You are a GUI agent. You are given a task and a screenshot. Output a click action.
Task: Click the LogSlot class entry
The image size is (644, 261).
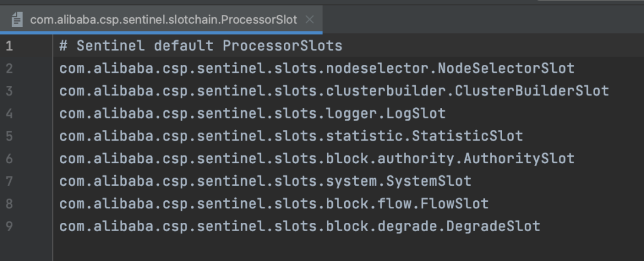(x=416, y=113)
